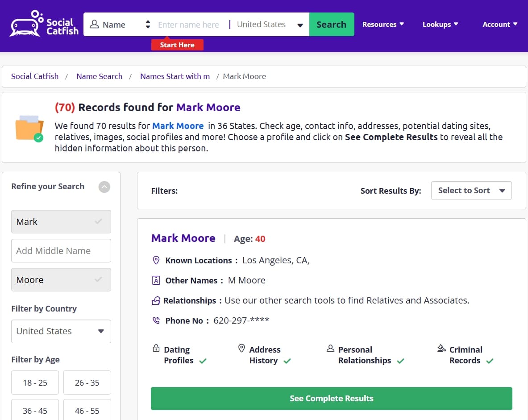Open the Account menu
Image resolution: width=528 pixels, height=420 pixels.
tap(500, 24)
